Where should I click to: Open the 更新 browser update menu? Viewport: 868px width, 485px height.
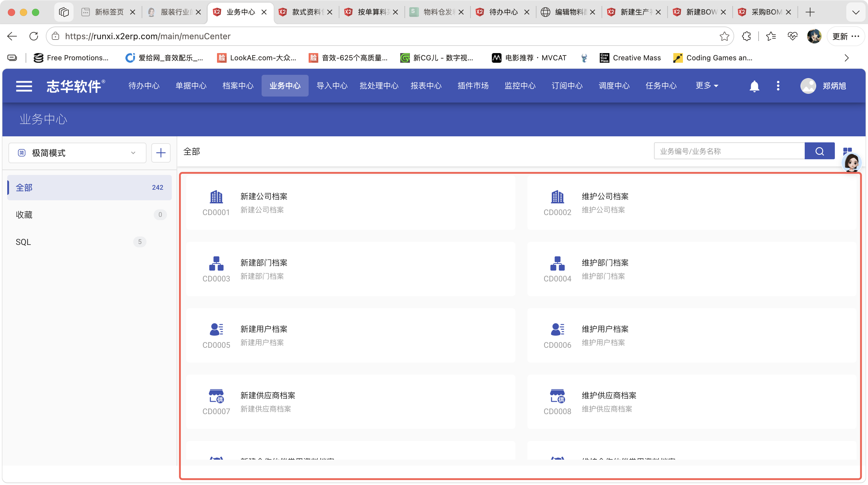tap(845, 36)
